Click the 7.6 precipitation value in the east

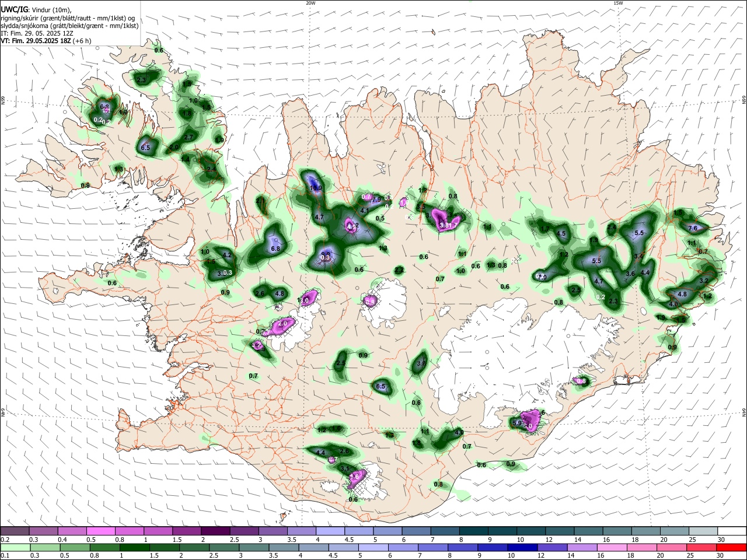coord(693,228)
